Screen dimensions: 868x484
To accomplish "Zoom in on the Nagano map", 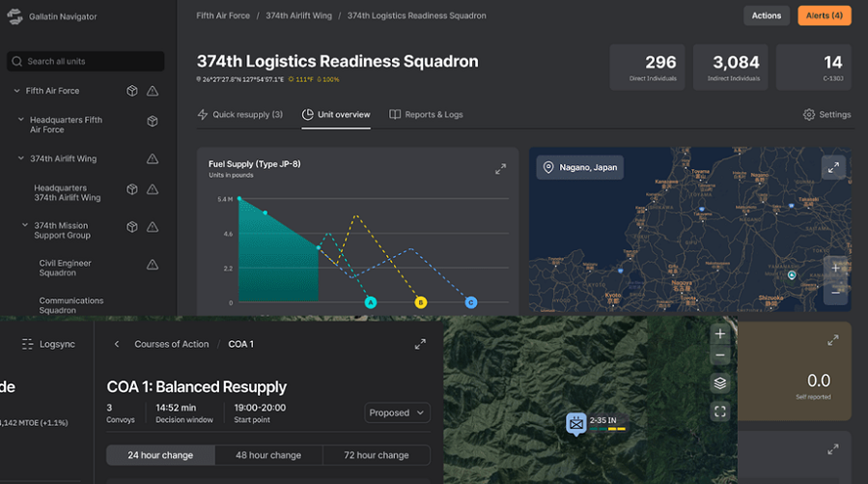I will (835, 268).
